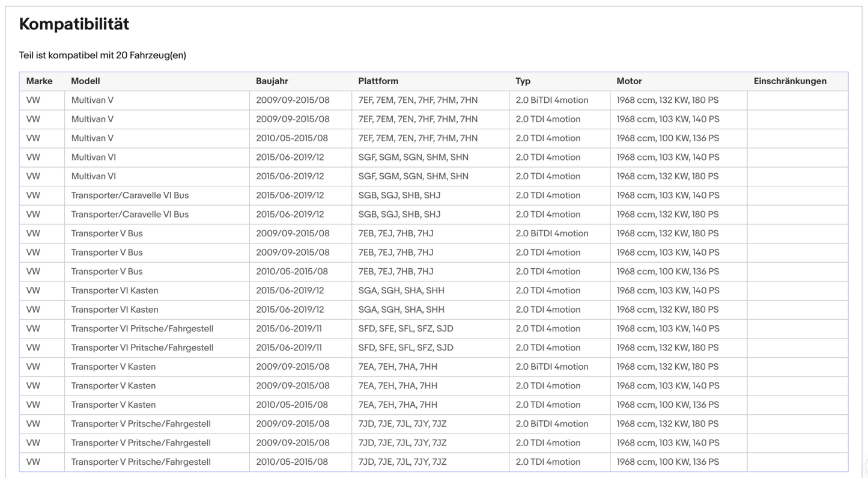The image size is (868, 478).
Task: Click the Modell column header
Action: (x=85, y=81)
